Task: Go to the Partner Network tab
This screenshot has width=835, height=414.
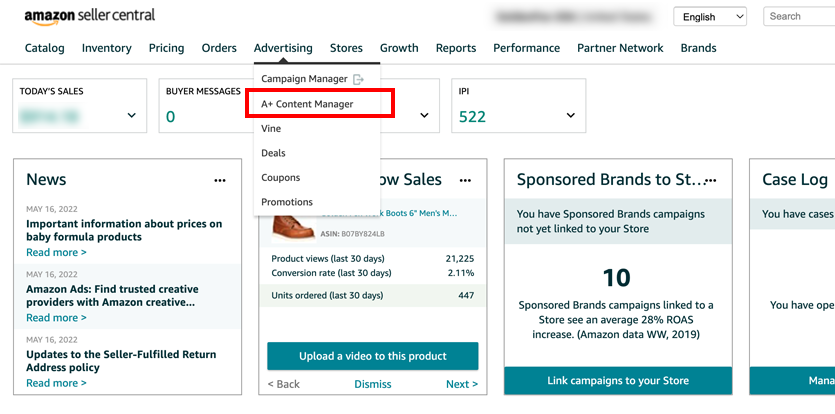Action: 620,48
